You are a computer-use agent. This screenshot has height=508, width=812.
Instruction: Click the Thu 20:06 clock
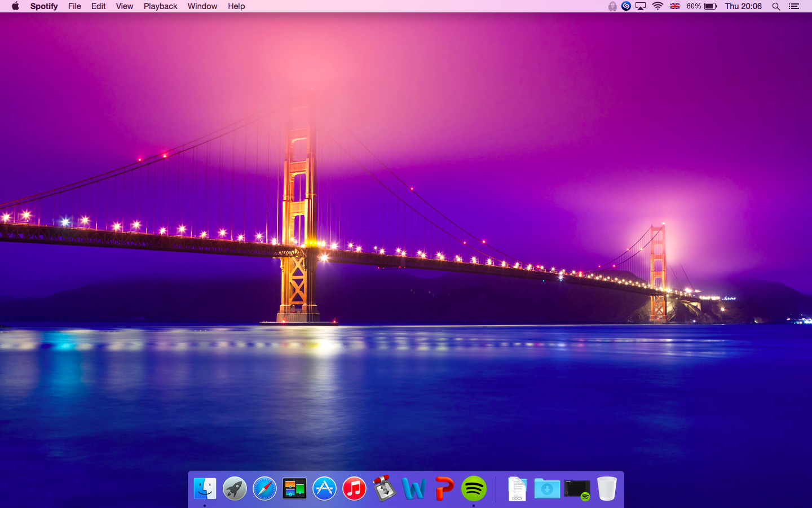pyautogui.click(x=743, y=6)
